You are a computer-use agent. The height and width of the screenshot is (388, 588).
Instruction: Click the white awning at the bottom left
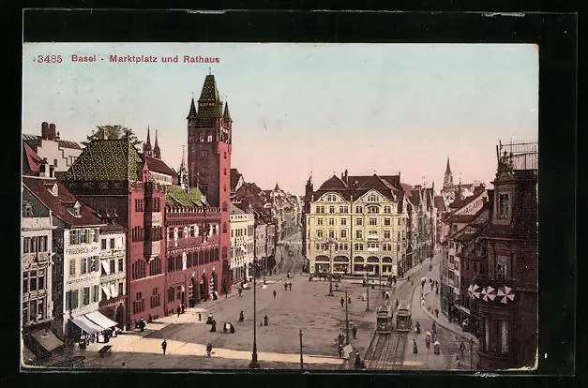(94, 322)
